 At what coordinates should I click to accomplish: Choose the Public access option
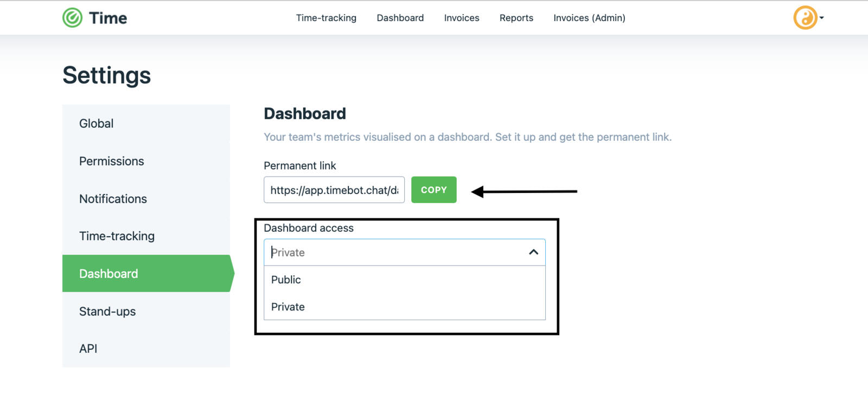(405, 280)
